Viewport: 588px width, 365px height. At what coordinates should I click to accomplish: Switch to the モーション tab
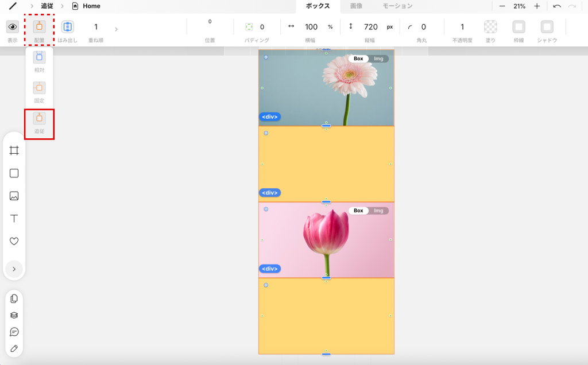point(397,6)
